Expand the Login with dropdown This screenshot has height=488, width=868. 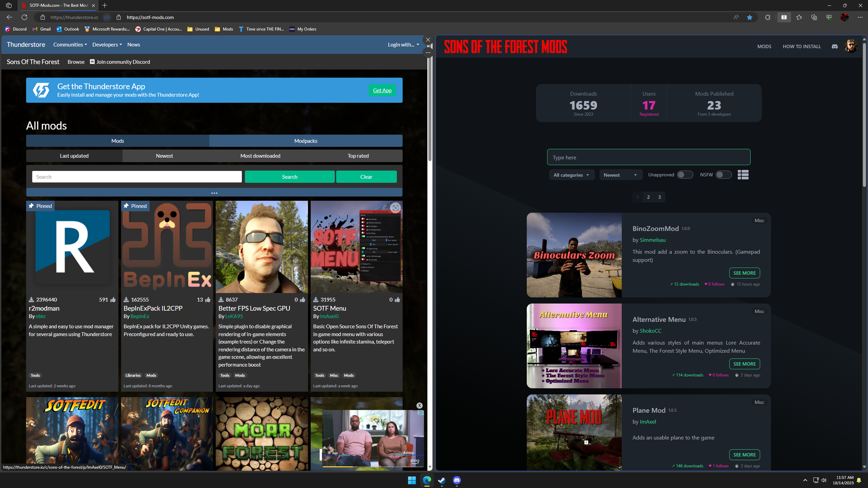coord(403,44)
